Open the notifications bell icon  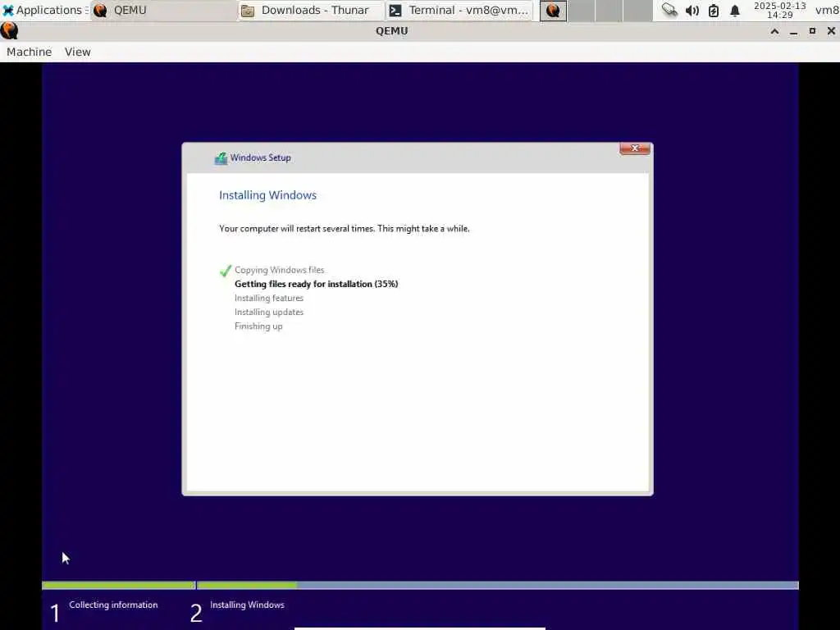735,10
